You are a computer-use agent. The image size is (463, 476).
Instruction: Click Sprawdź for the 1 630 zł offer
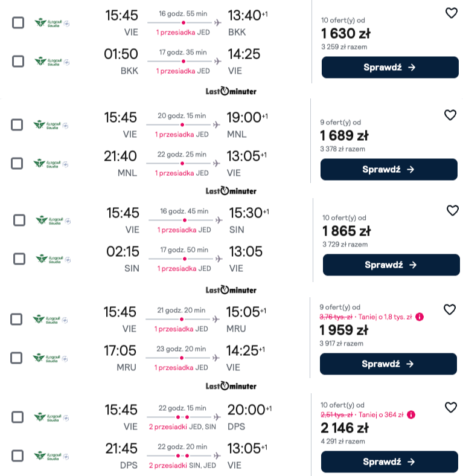tap(390, 68)
